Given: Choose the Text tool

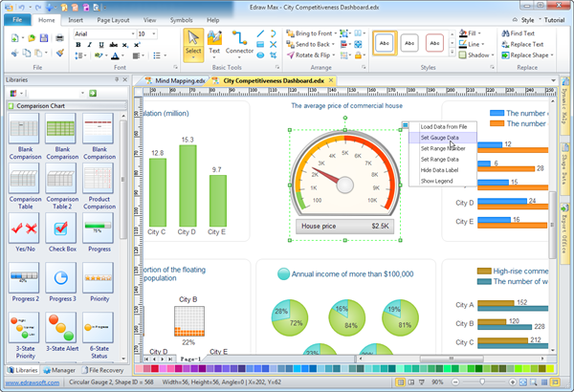Looking at the screenshot, I should click(214, 45).
